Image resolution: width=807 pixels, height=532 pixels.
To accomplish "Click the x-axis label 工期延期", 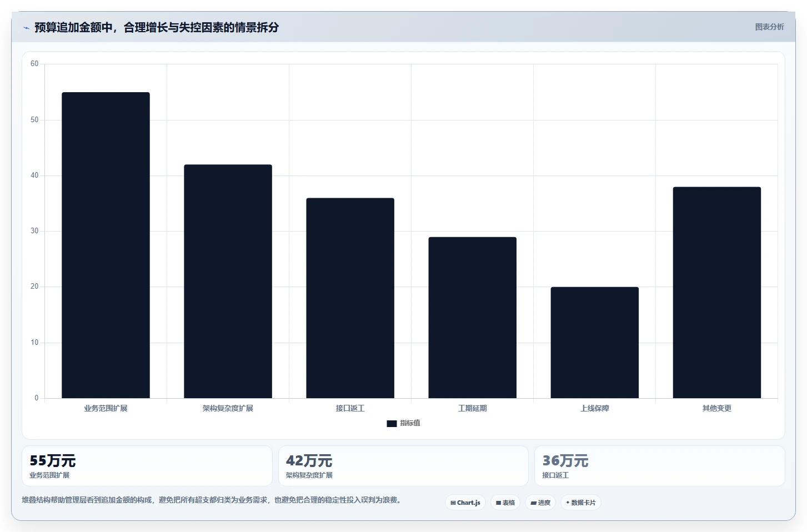I will 472,408.
